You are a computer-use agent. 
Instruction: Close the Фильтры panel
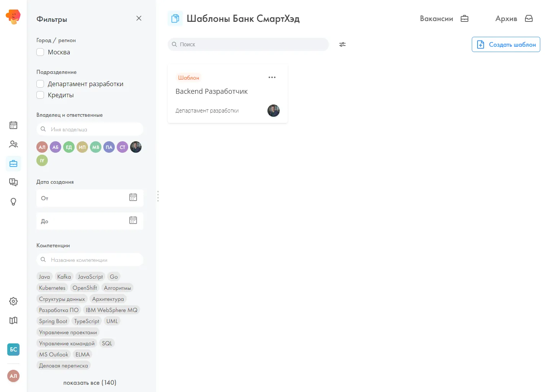(139, 18)
